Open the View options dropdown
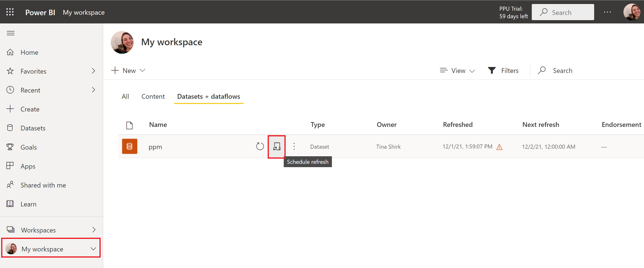This screenshot has width=644, height=268. tap(457, 70)
